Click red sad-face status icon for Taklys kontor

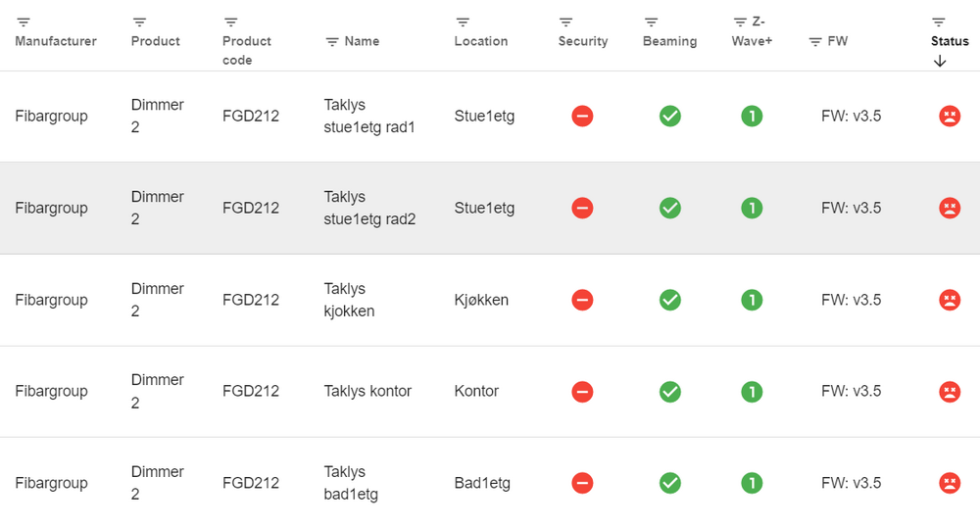[x=949, y=392]
